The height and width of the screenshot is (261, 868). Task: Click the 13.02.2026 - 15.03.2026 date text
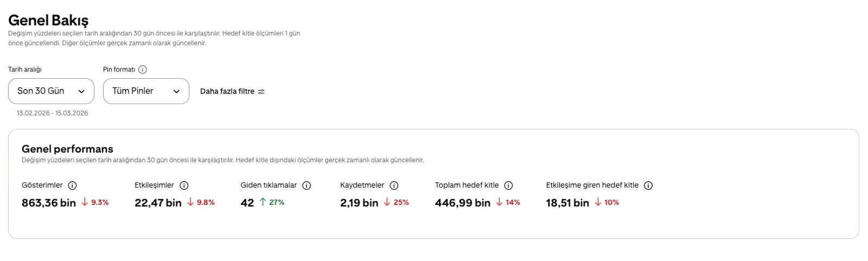(x=52, y=113)
